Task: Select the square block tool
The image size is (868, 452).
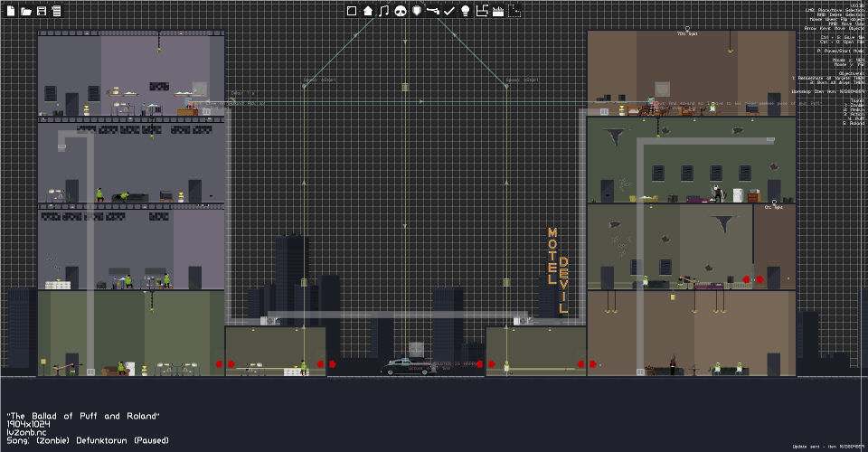Action: click(x=352, y=11)
